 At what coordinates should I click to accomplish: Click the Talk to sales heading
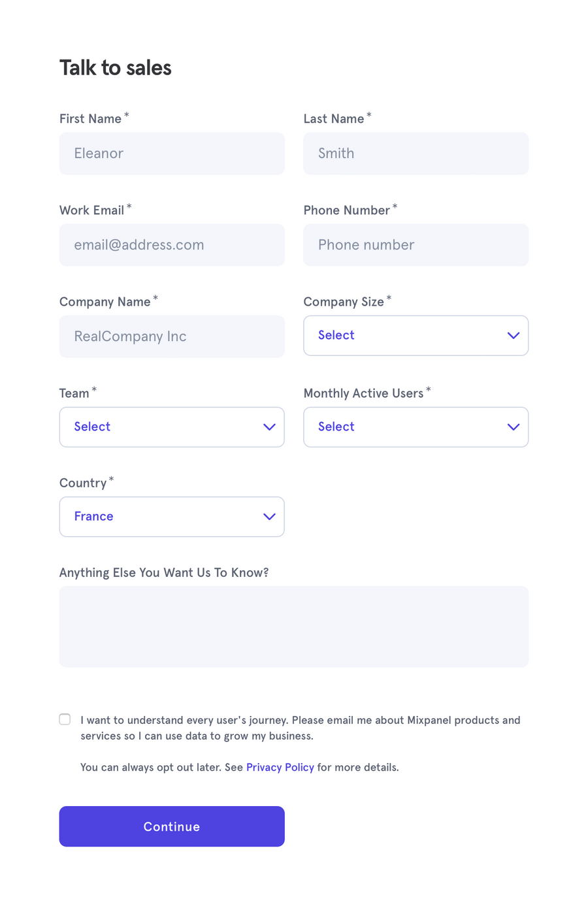(115, 67)
